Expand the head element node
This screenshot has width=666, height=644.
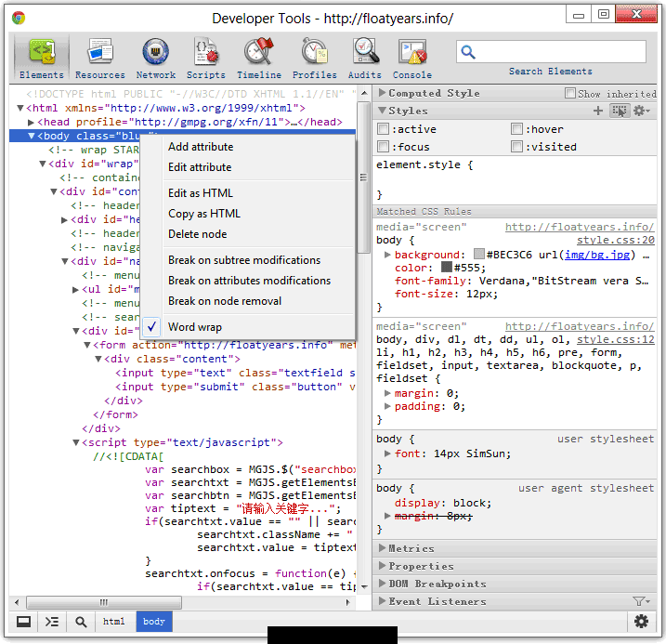pos(31,123)
